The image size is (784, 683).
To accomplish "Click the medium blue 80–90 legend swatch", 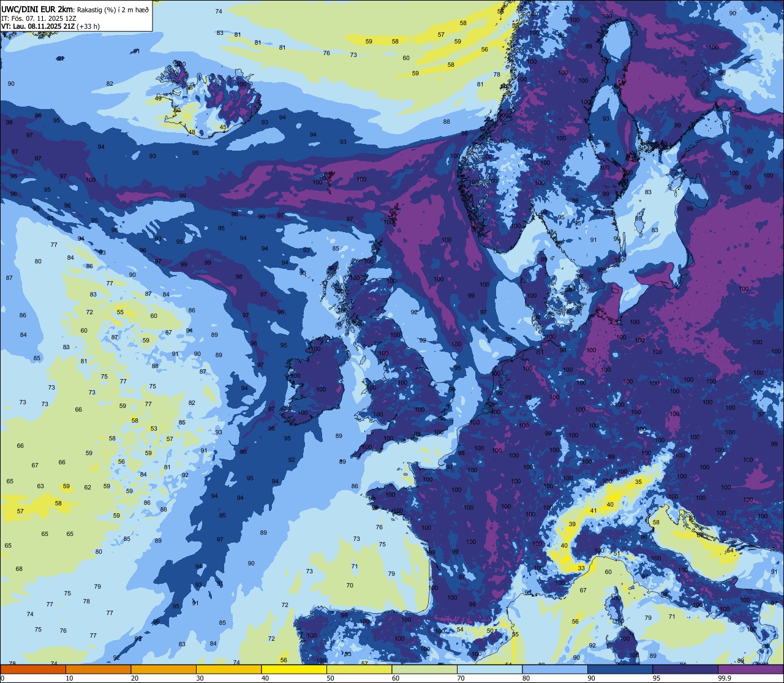I will [555, 669].
